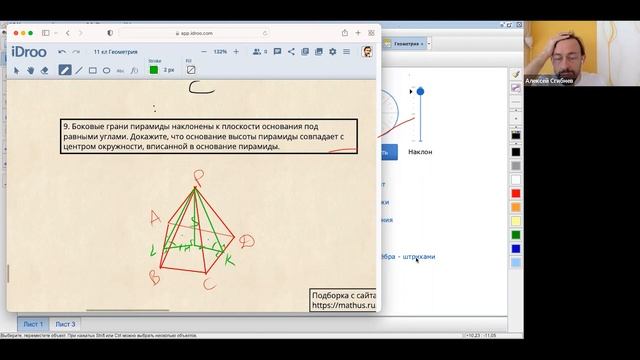Open a new Safari tab
Image resolution: width=640 pixels, height=360 pixels.
pos(358,33)
